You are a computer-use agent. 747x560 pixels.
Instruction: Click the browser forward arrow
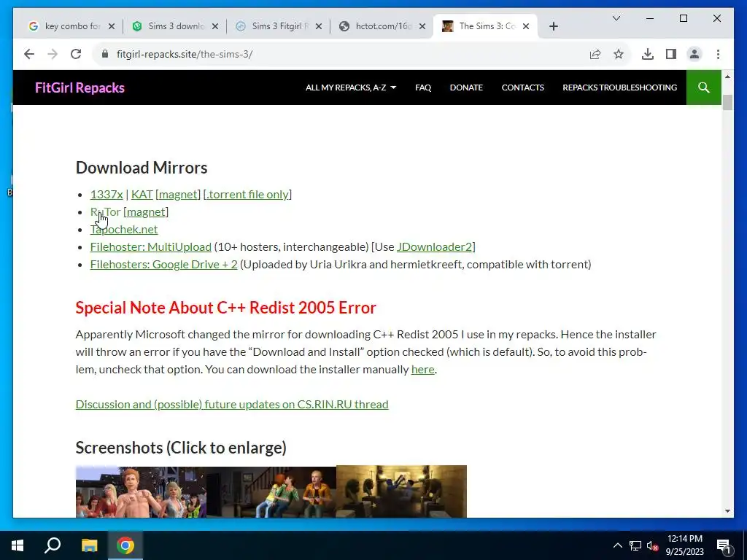(53, 54)
